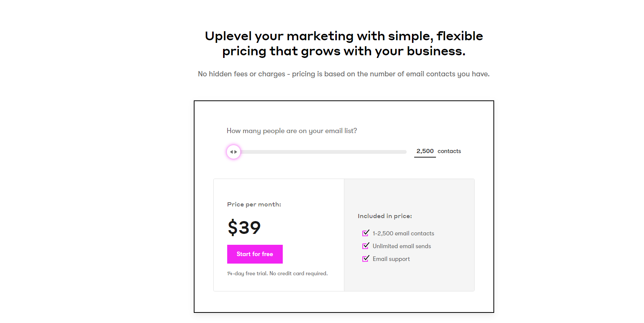Click the 14-day free trial note
This screenshot has width=644, height=323.
[277, 273]
